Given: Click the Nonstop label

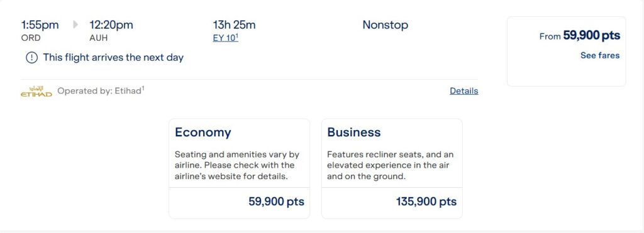Looking at the screenshot, I should click(386, 25).
